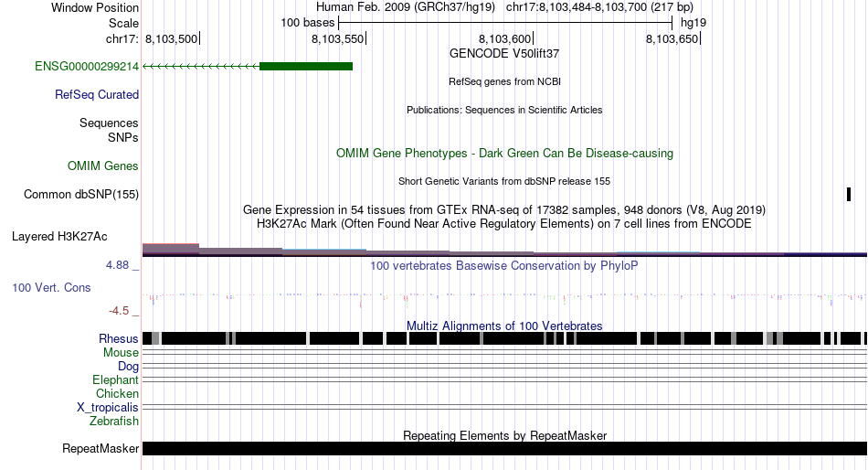Open the RefSeq Curated track label
Viewport: 868px width, 470px height.
click(x=96, y=95)
